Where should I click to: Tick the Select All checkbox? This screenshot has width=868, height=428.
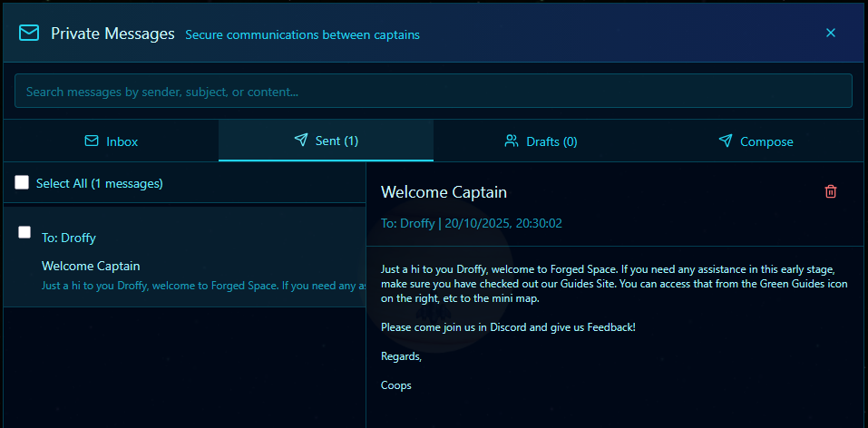(22, 183)
